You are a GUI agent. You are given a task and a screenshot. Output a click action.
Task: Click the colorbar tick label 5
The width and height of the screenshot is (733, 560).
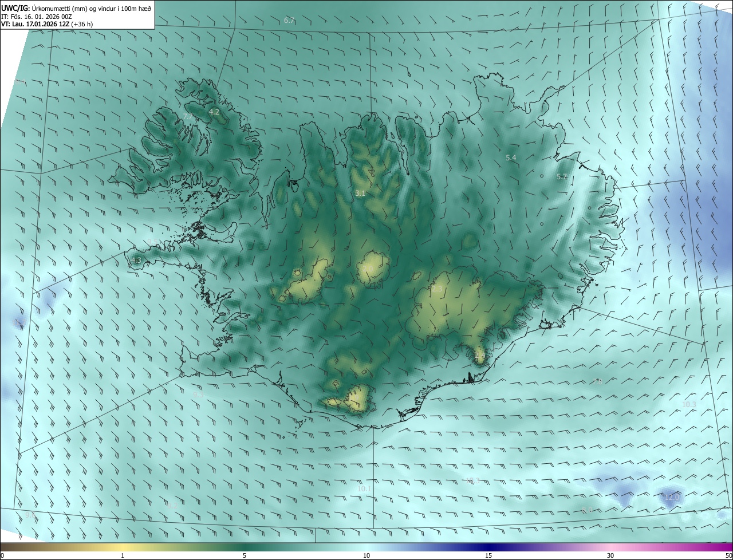245,555
